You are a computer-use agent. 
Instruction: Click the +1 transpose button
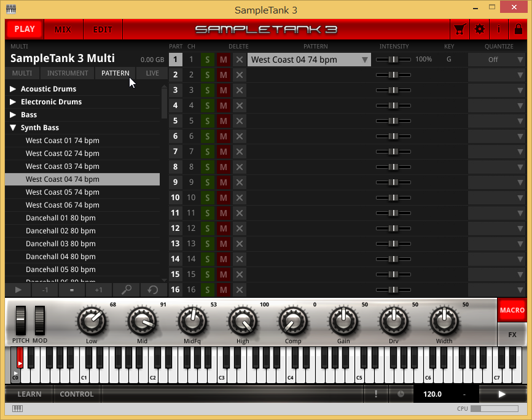point(99,290)
